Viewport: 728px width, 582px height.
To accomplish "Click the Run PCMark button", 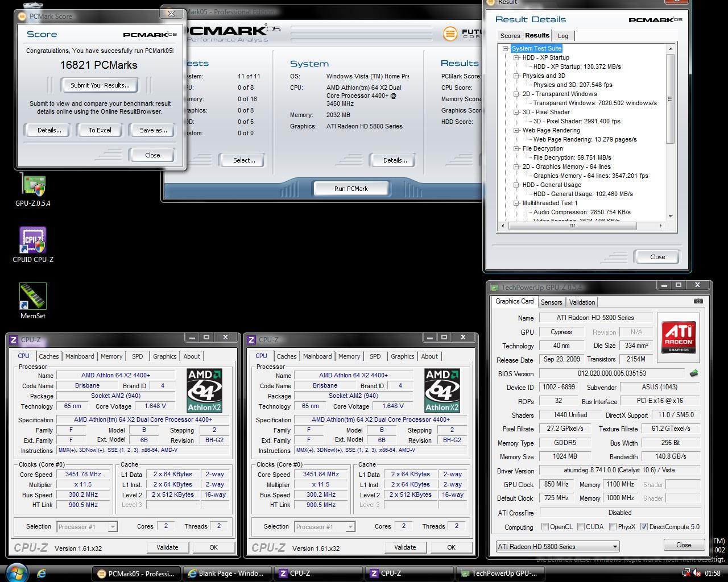I will (351, 189).
